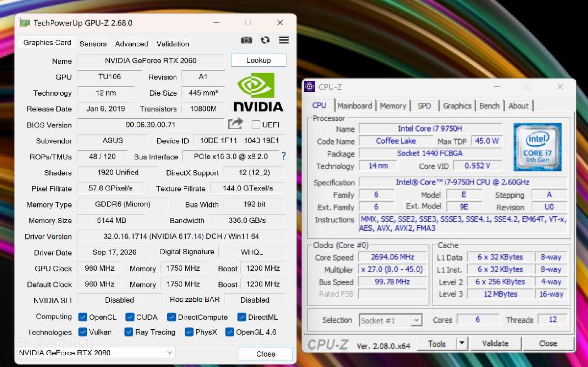Open the Memory tab in CPU-Z
The width and height of the screenshot is (588, 367).
pos(393,105)
